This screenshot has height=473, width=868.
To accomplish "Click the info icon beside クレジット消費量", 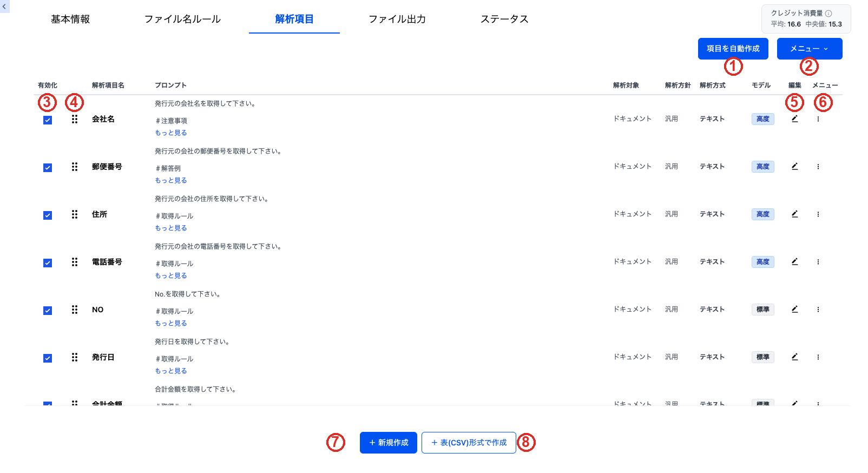I will (x=828, y=14).
